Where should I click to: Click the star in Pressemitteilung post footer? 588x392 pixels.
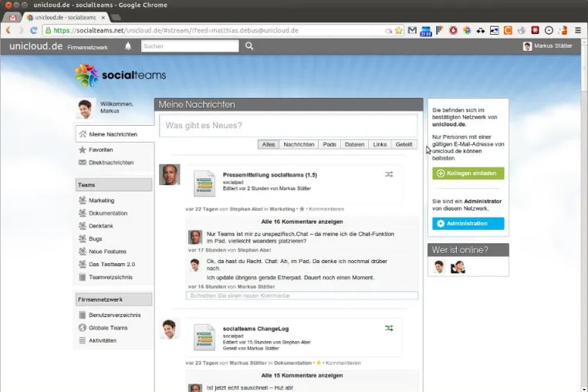[302, 209]
